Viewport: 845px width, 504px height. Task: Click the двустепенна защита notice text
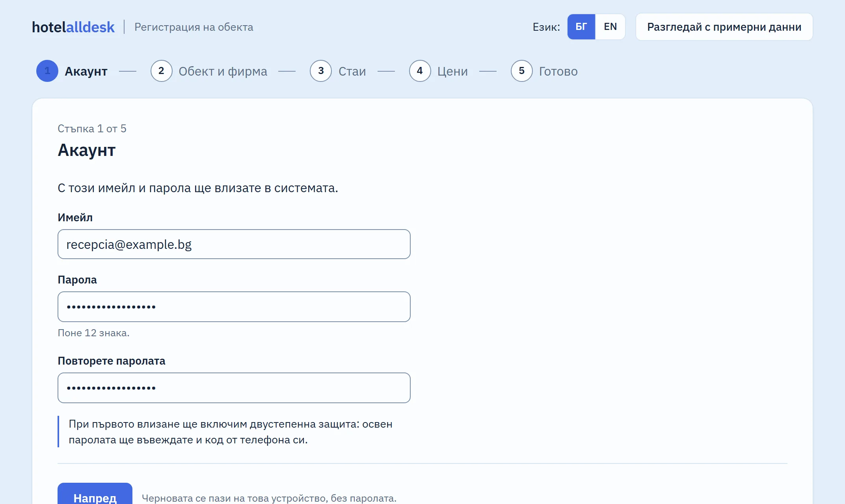(231, 432)
